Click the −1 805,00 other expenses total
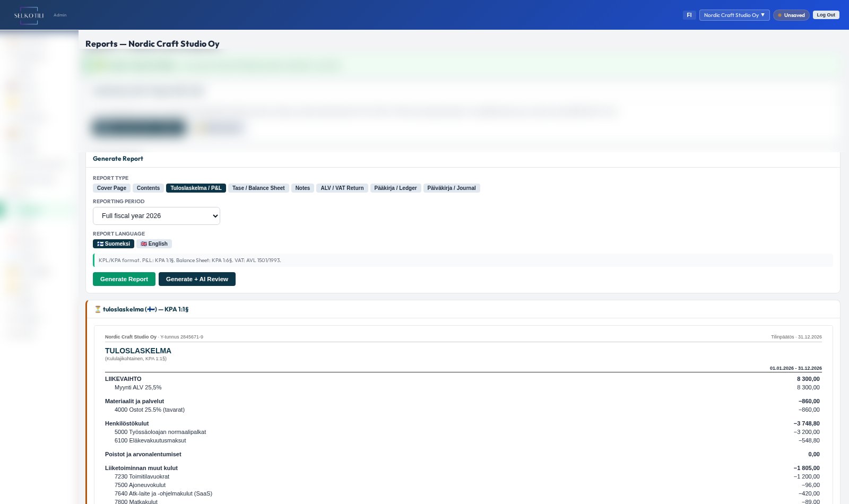 click(807, 468)
